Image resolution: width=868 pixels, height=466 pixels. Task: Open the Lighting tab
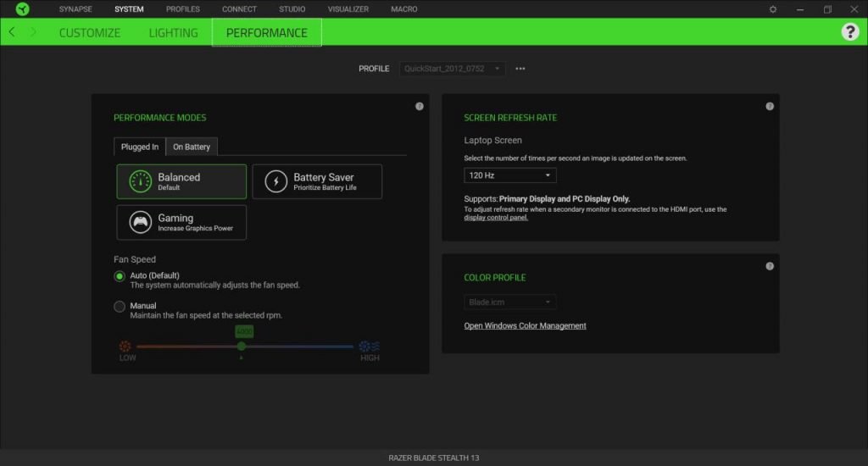(x=173, y=33)
